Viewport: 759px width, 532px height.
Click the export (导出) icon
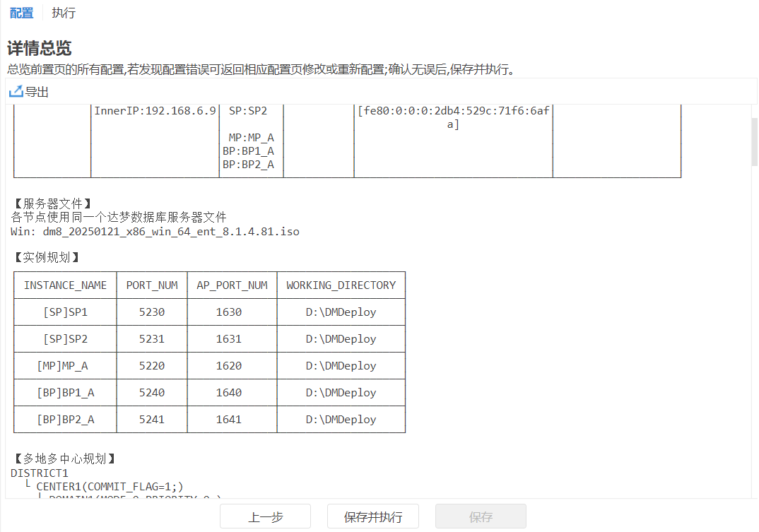click(16, 92)
